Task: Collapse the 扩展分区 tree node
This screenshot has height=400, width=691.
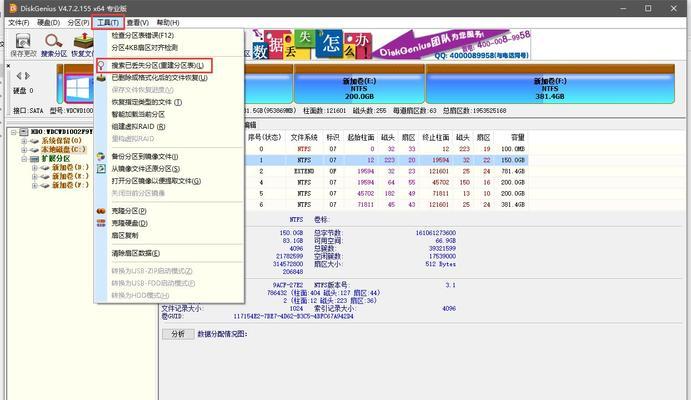Action: [x=24, y=159]
